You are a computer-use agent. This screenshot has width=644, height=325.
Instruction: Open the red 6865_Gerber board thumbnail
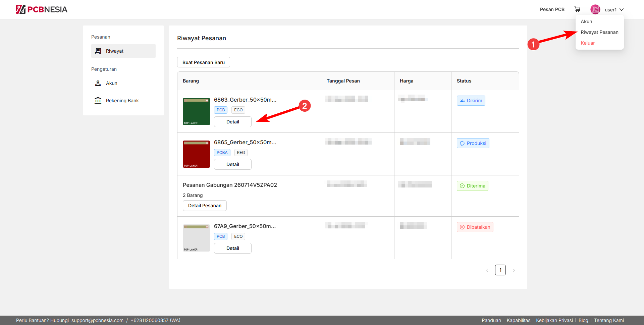[x=196, y=154]
